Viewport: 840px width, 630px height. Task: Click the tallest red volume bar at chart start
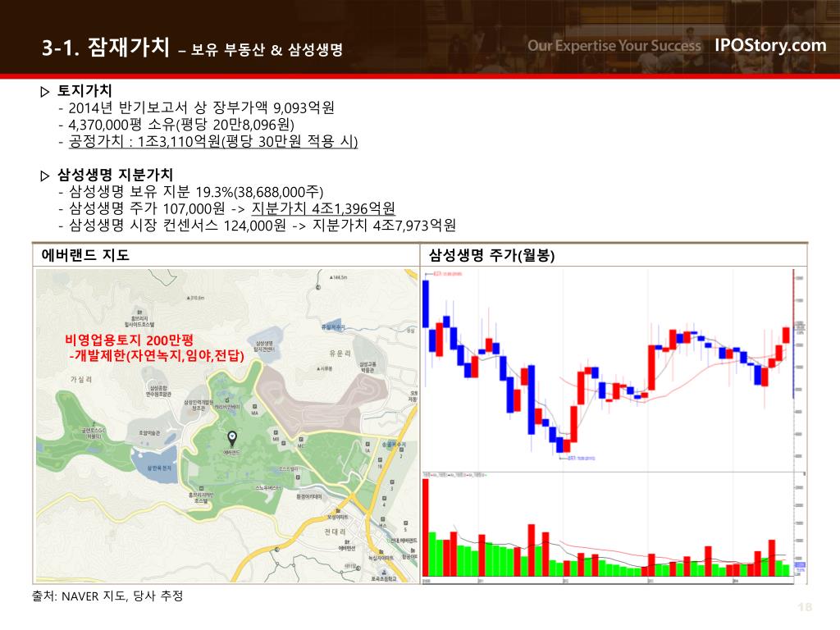[426, 527]
